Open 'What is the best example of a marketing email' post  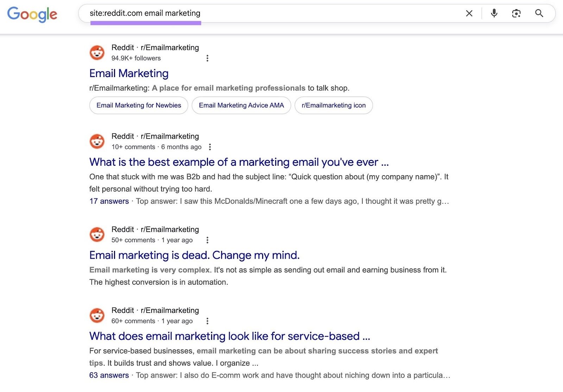pyautogui.click(x=239, y=162)
